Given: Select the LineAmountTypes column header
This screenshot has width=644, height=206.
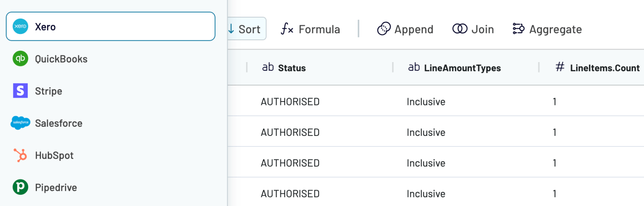Looking at the screenshot, I should 462,68.
